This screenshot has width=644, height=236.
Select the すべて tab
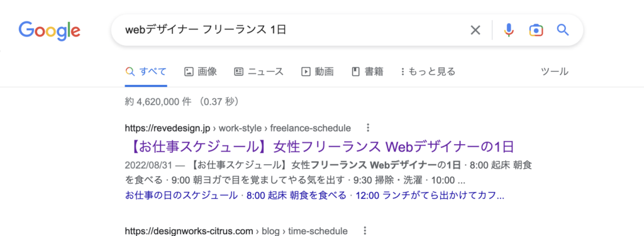coord(146,72)
